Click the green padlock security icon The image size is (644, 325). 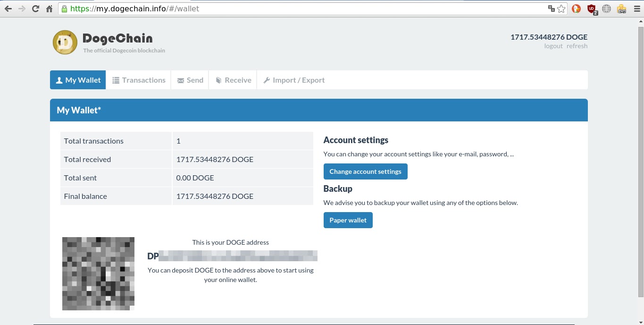coord(64,9)
